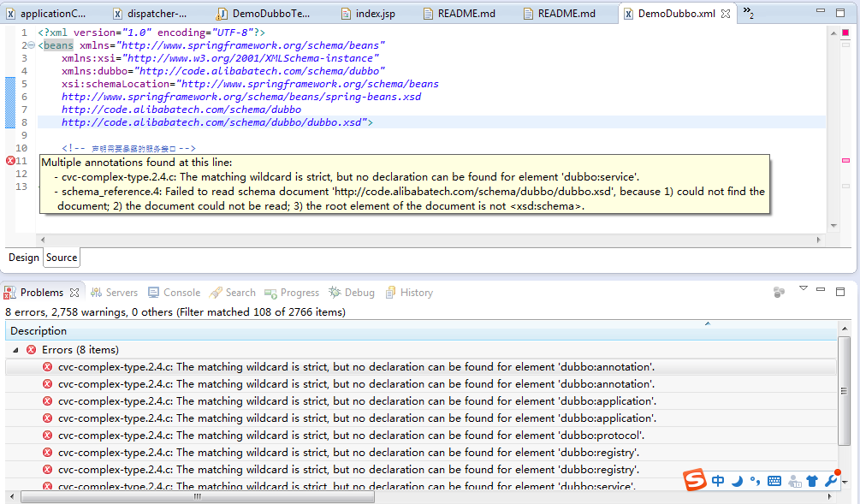The width and height of the screenshot is (860, 504).
Task: Click the editor horizontal scroll left arrow
Action: click(43, 240)
